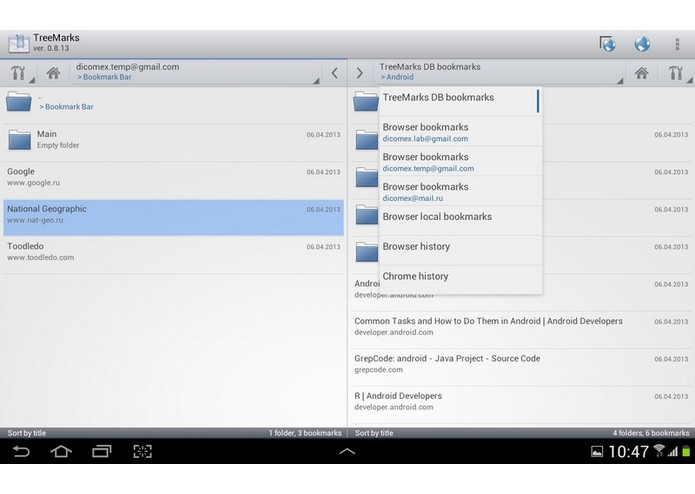Screen dimensions: 695x494
Task: Click left pane 'Sort by title' status
Action: point(27,433)
